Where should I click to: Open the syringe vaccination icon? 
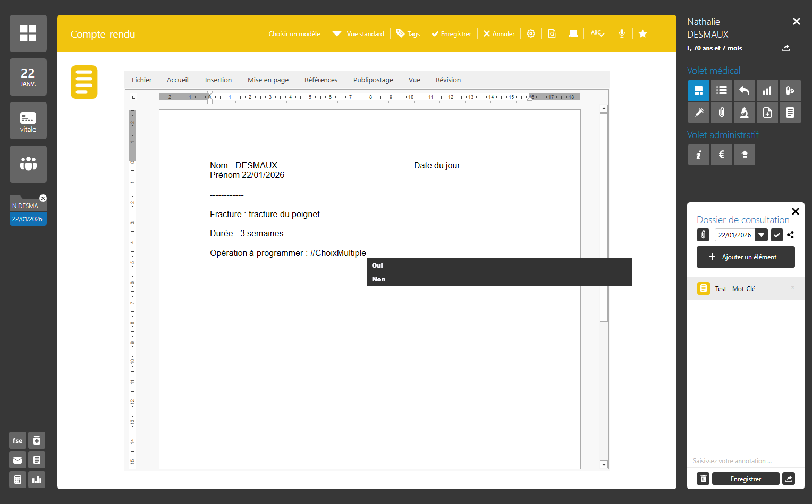pos(699,113)
